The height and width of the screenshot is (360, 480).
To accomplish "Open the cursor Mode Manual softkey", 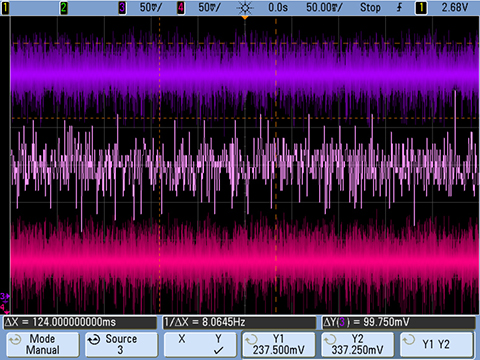I will (x=43, y=344).
